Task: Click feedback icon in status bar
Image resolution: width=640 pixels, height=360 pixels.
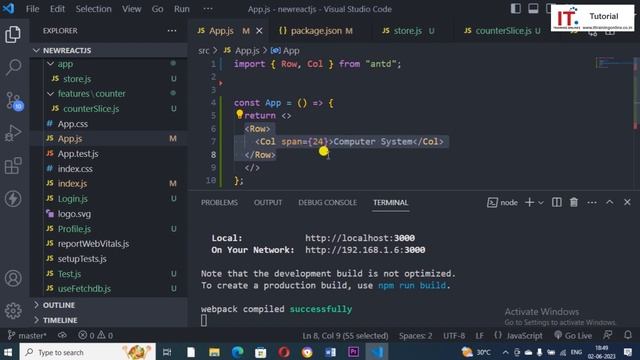Action: click(608, 336)
